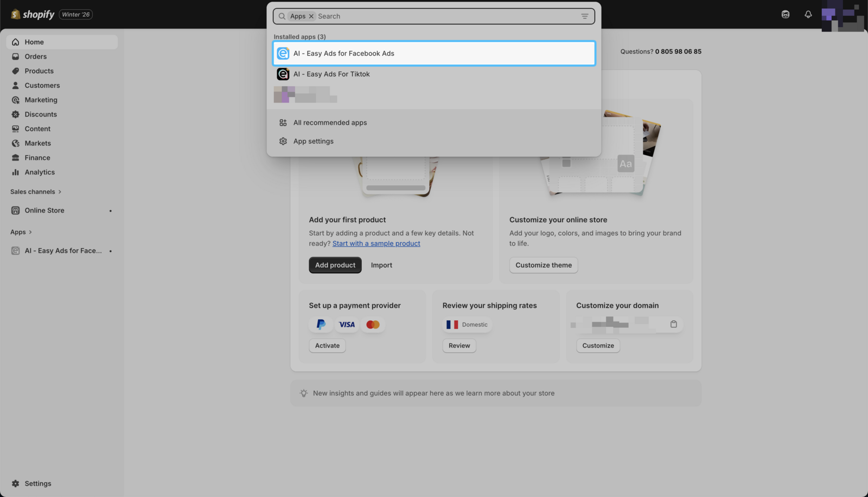
Task: Open the profile avatar menu
Action: [x=842, y=15]
